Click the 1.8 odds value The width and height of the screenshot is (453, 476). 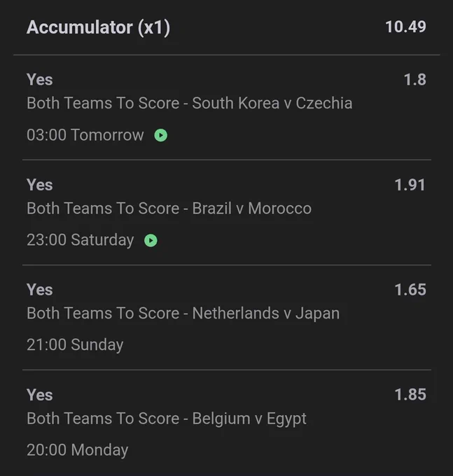tap(414, 80)
